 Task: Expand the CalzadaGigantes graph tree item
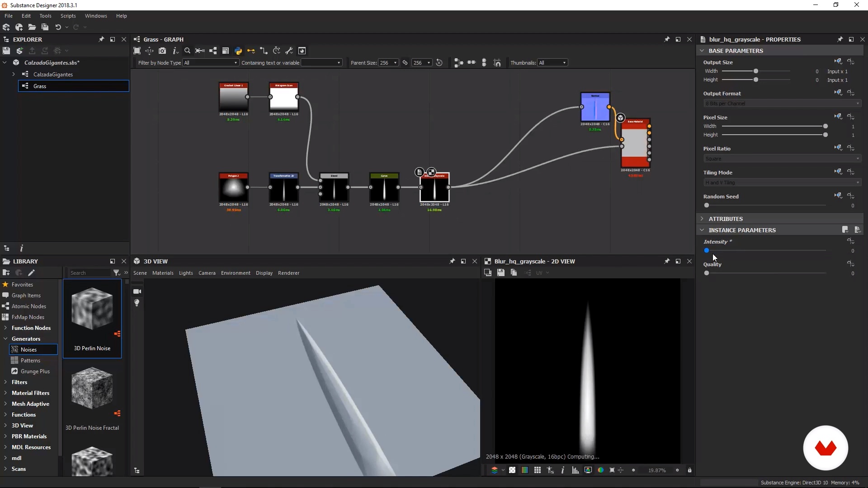click(14, 74)
